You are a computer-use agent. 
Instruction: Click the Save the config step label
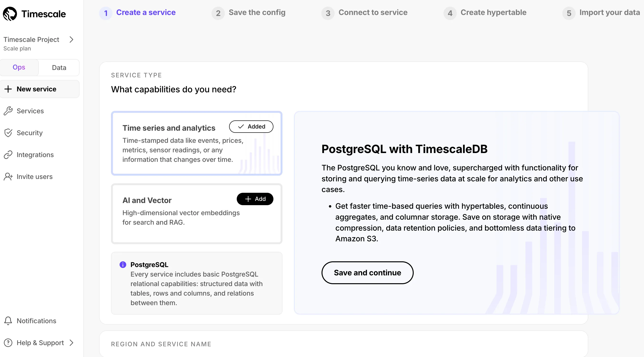[257, 12]
